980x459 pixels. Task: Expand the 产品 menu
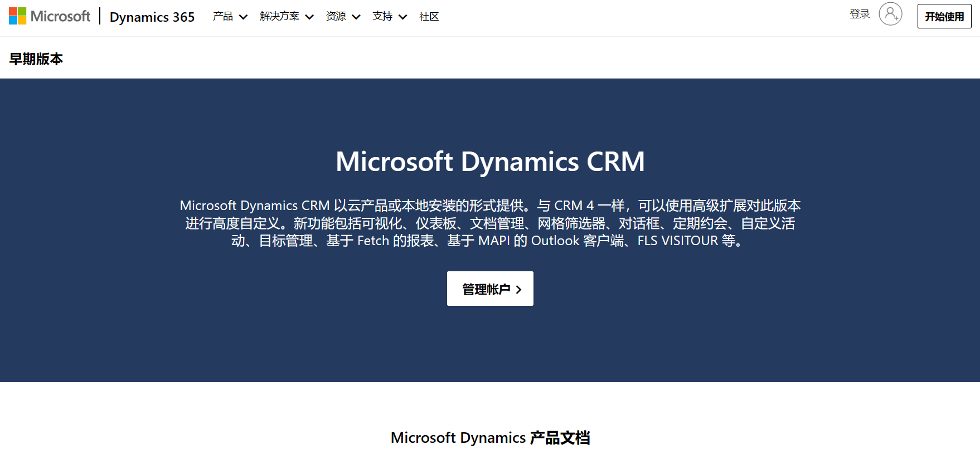pyautogui.click(x=230, y=17)
